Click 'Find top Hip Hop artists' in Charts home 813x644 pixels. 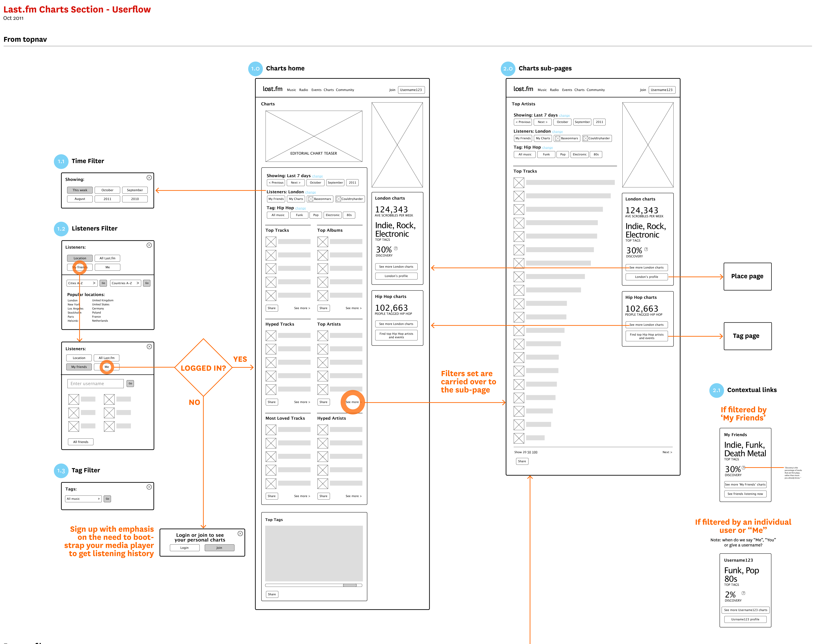coord(396,335)
